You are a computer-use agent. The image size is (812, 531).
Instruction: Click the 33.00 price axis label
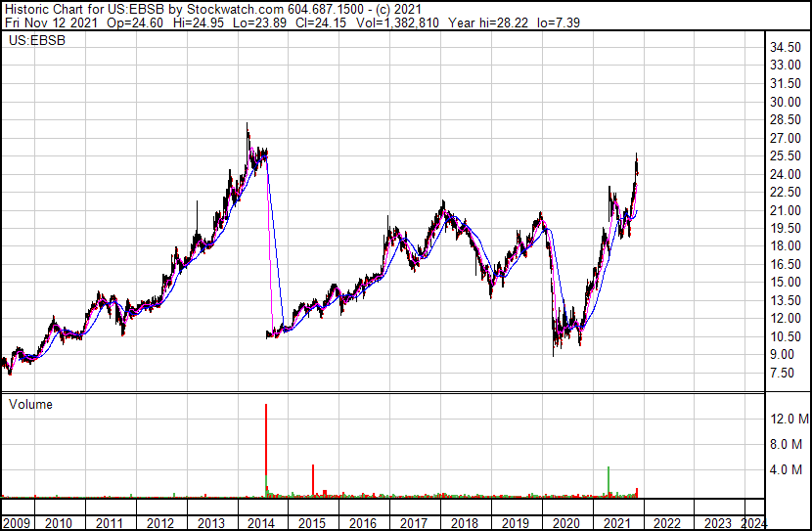pyautogui.click(x=786, y=66)
